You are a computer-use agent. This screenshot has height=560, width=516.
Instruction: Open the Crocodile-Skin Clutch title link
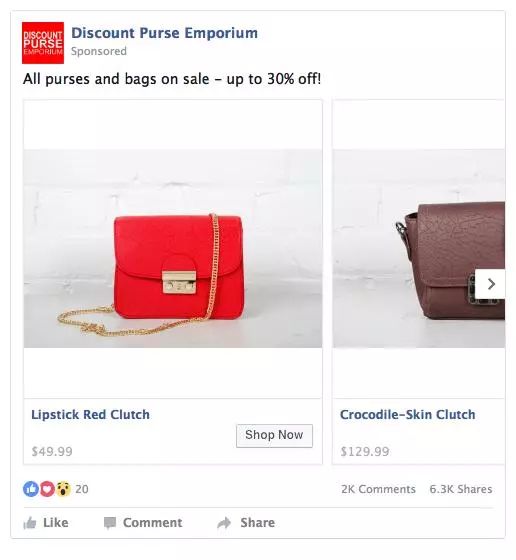pyautogui.click(x=407, y=415)
